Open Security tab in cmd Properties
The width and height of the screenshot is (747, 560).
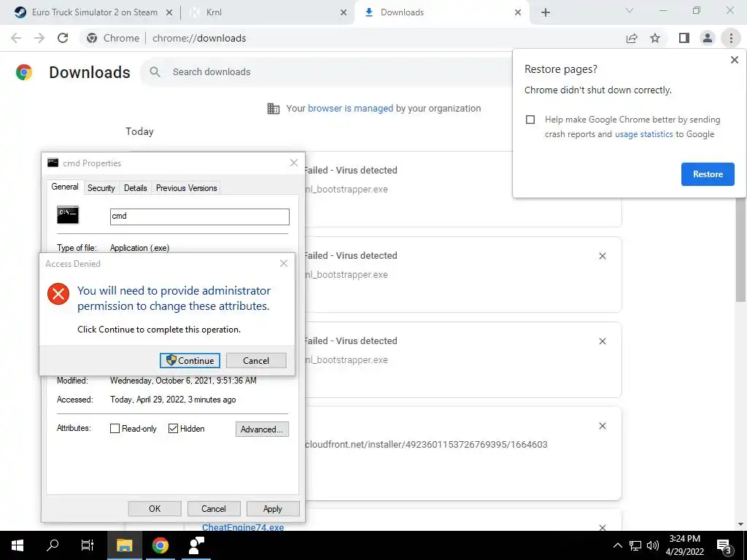coord(101,188)
